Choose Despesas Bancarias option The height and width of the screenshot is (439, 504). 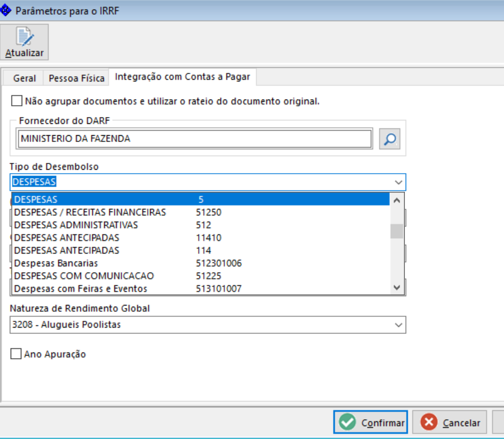tap(200, 263)
